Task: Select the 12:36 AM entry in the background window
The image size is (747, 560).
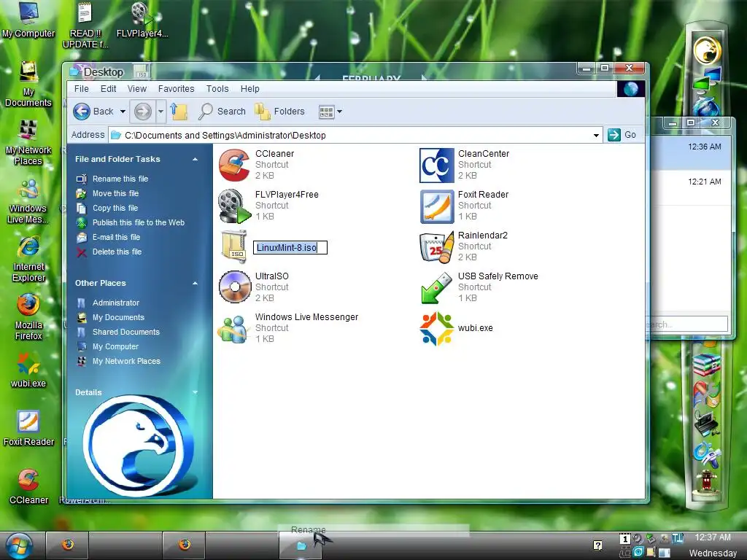Action: (x=691, y=152)
